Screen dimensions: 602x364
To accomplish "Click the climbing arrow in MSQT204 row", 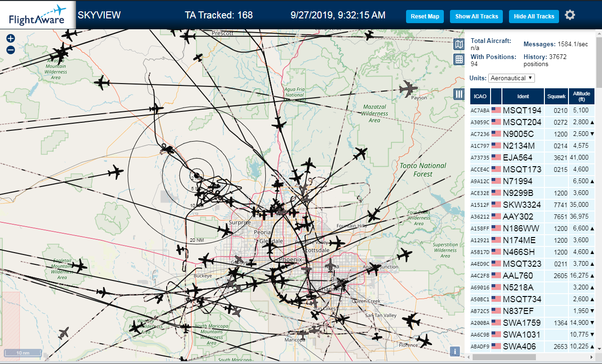I will pos(592,122).
